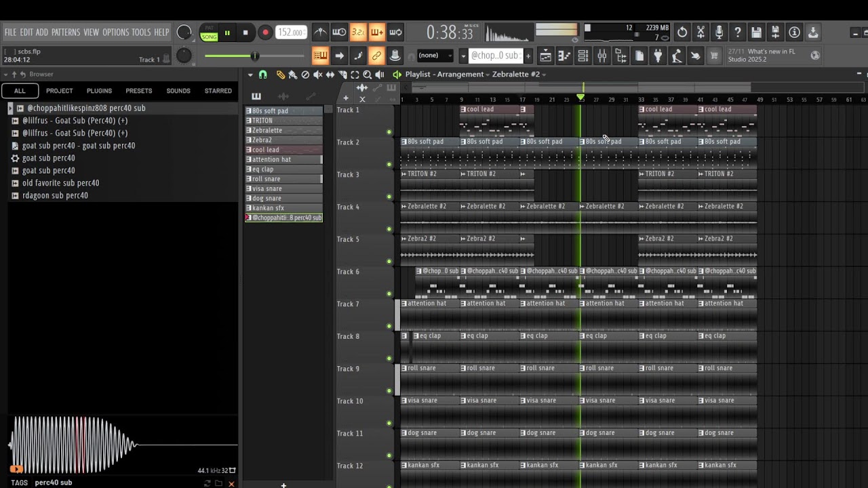This screenshot has width=868, height=488.
Task: Mute Track 1 using its green dot
Action: 389,132
